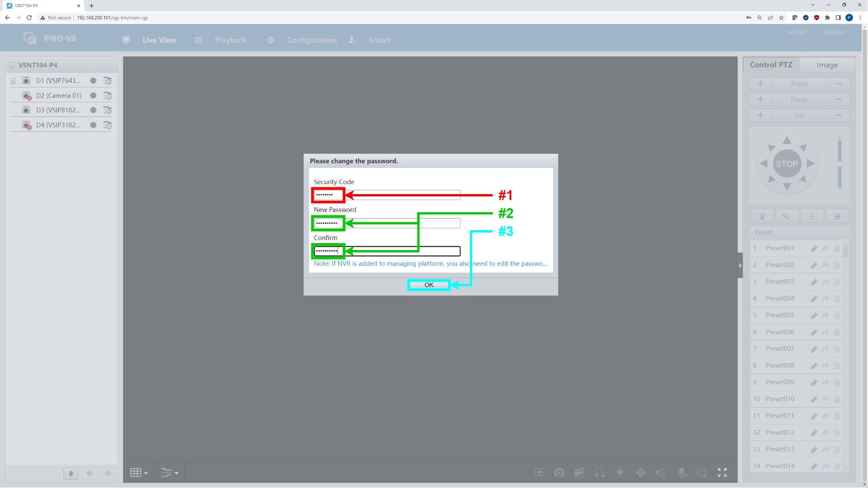Viewport: 868px width, 488px height.
Task: Open the stream type dropdown in bottom toolbar
Action: click(169, 473)
